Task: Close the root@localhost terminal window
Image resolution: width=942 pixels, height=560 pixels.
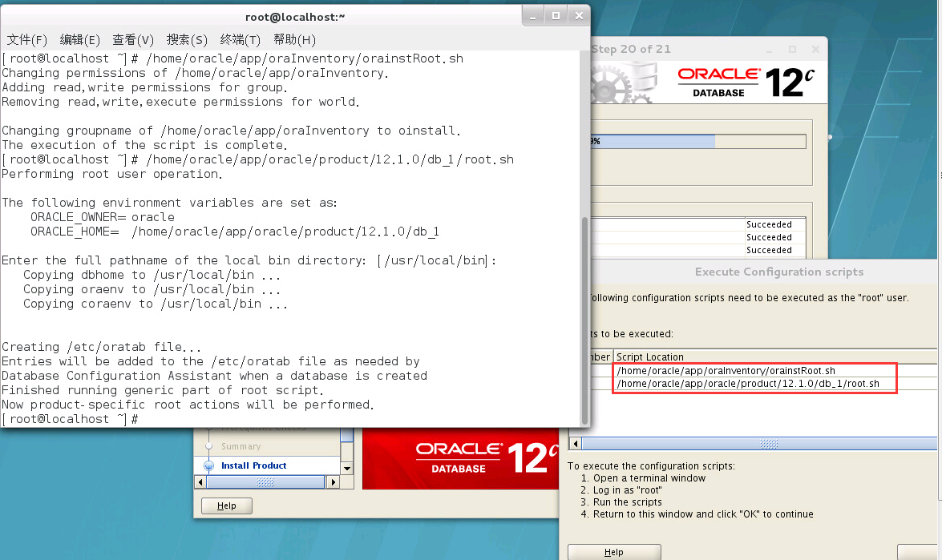Action: pyautogui.click(x=579, y=16)
